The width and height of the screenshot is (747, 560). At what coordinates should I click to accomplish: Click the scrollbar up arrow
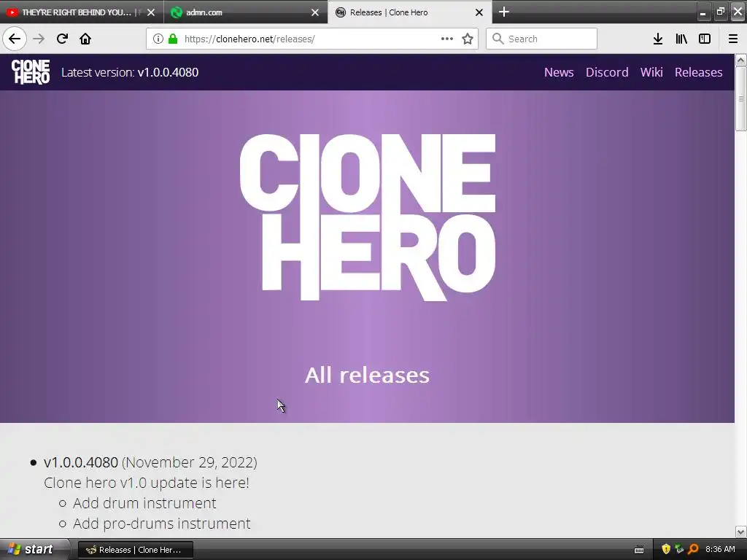(x=740, y=60)
